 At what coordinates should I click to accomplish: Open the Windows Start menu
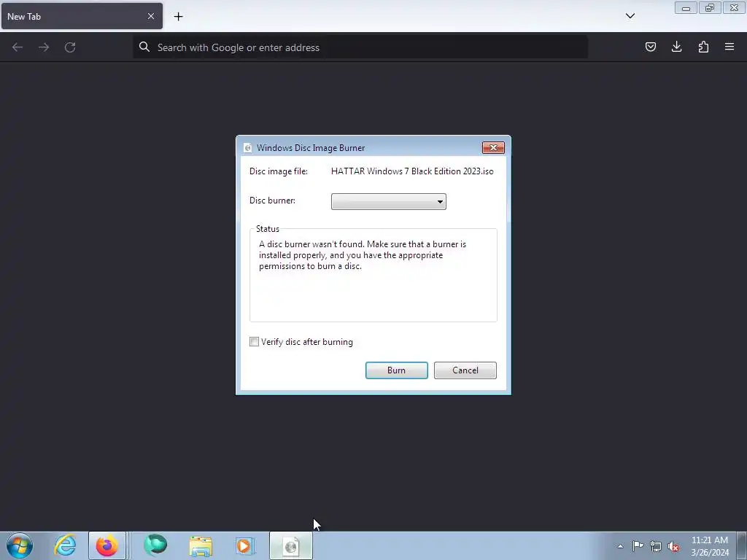(x=20, y=545)
